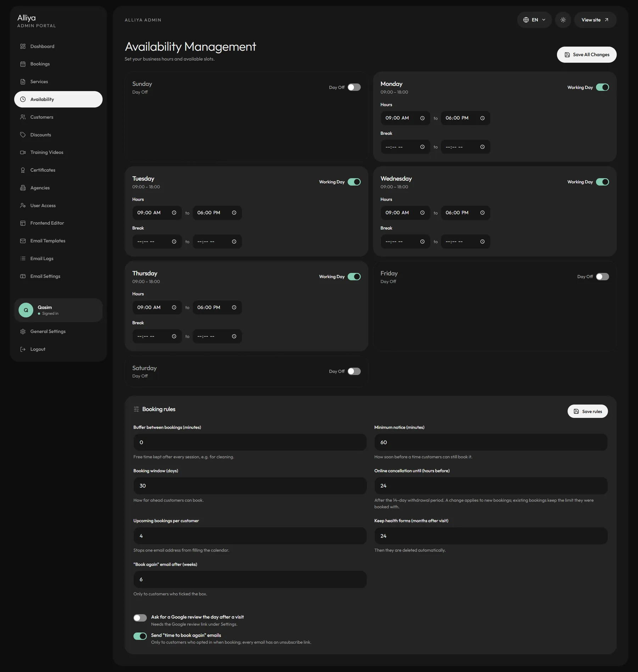Open the EN language dropdown
Image resolution: width=638 pixels, height=672 pixels.
pos(534,20)
